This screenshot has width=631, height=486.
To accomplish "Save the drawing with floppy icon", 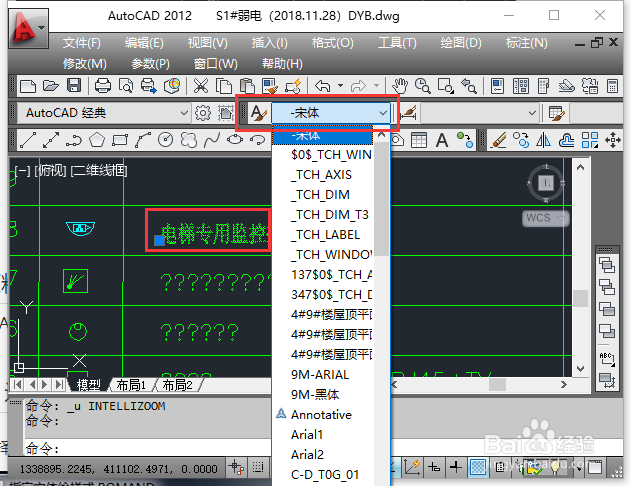I will [74, 86].
